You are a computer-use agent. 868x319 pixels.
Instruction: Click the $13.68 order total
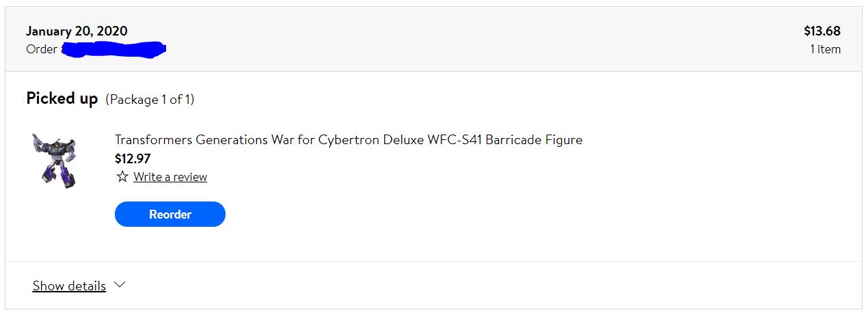822,31
